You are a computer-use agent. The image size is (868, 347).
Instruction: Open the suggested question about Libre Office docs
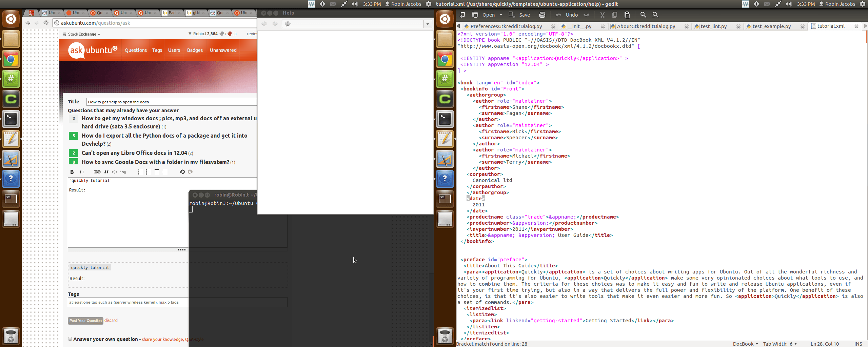click(134, 153)
